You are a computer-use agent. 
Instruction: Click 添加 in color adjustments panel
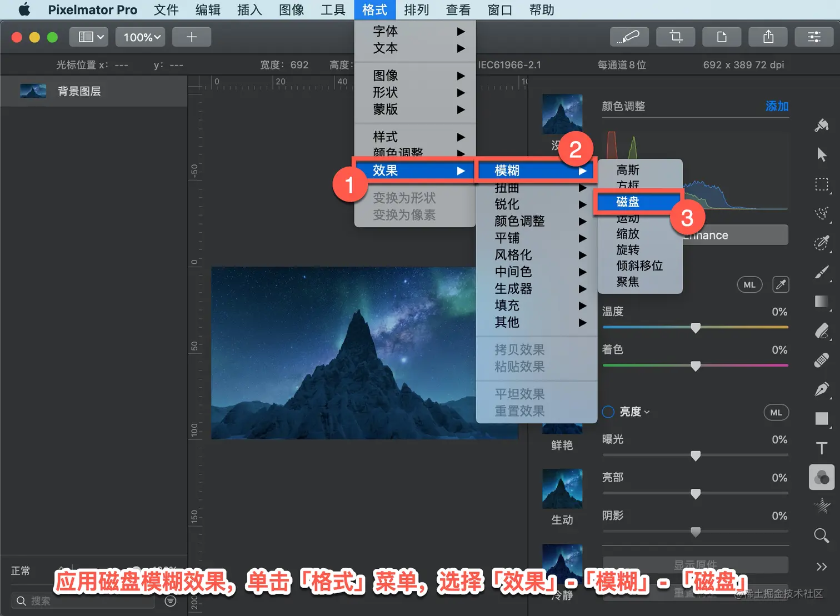(x=777, y=106)
